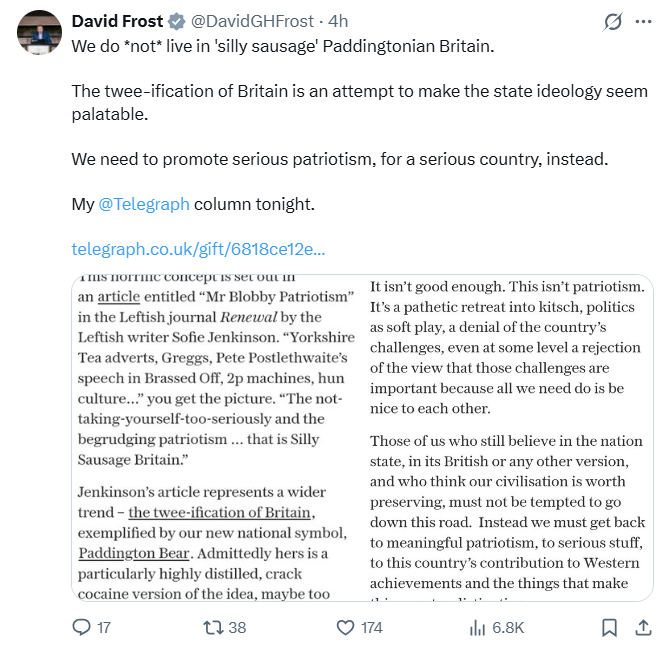Reply to David Frost's post

pyautogui.click(x=83, y=627)
